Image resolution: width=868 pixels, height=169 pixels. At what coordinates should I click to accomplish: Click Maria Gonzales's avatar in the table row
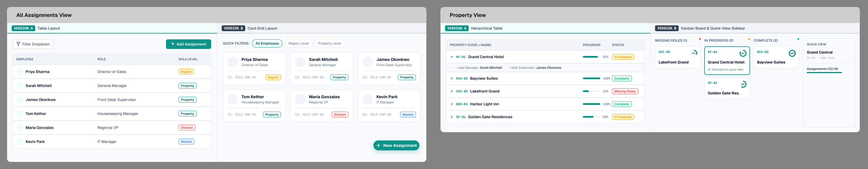point(20,128)
